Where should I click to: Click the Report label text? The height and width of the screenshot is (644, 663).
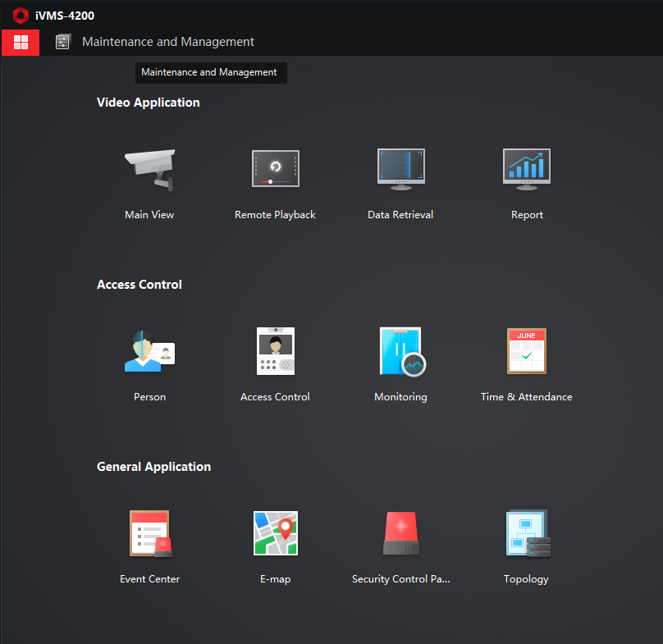527,215
